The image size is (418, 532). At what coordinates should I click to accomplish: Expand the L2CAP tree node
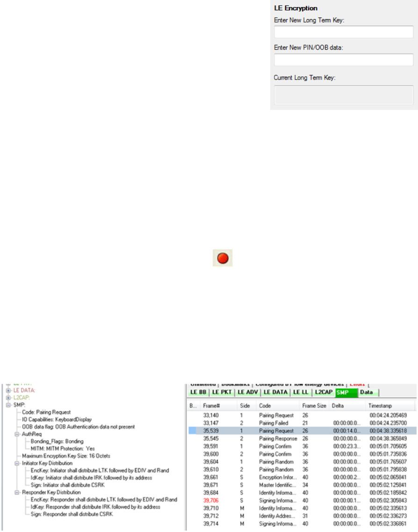tap(8, 397)
